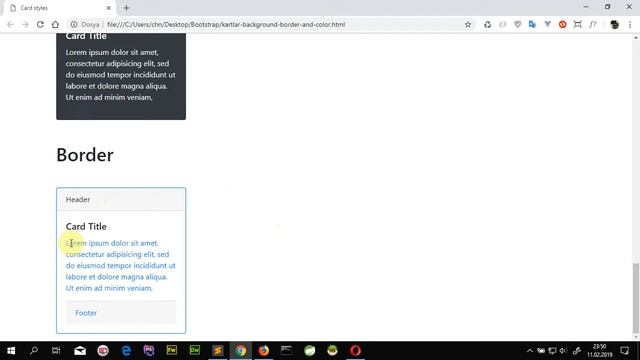Click the Border heading
This screenshot has height=360, width=640.
click(85, 155)
